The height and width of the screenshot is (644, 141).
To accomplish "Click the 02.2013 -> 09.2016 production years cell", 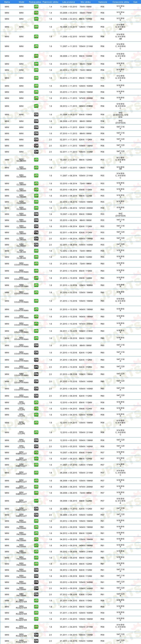I will click(x=69, y=564).
